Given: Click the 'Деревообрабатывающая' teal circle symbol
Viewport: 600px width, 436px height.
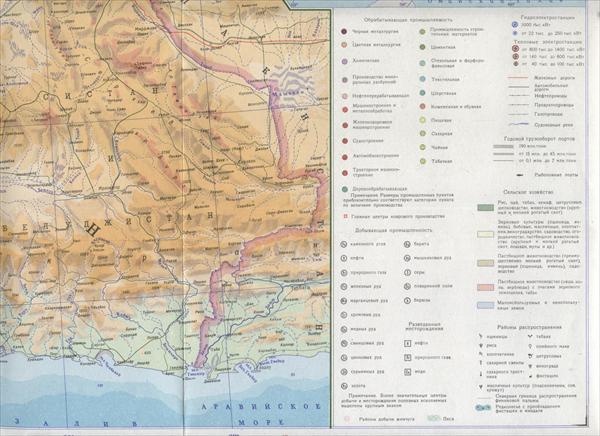Looking at the screenshot, I should coord(345,189).
